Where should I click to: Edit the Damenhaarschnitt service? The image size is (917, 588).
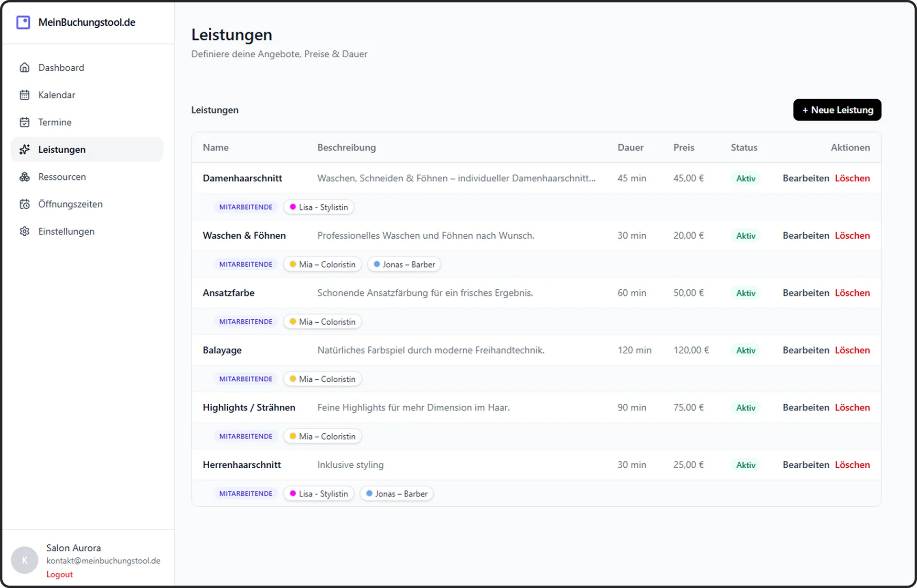pyautogui.click(x=805, y=178)
